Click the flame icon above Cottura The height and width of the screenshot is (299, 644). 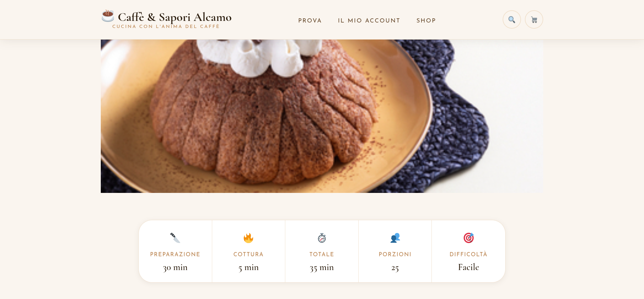(x=248, y=238)
